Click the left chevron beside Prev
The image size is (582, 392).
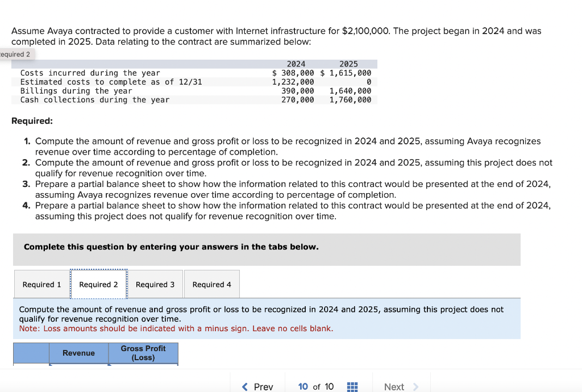coord(243,386)
